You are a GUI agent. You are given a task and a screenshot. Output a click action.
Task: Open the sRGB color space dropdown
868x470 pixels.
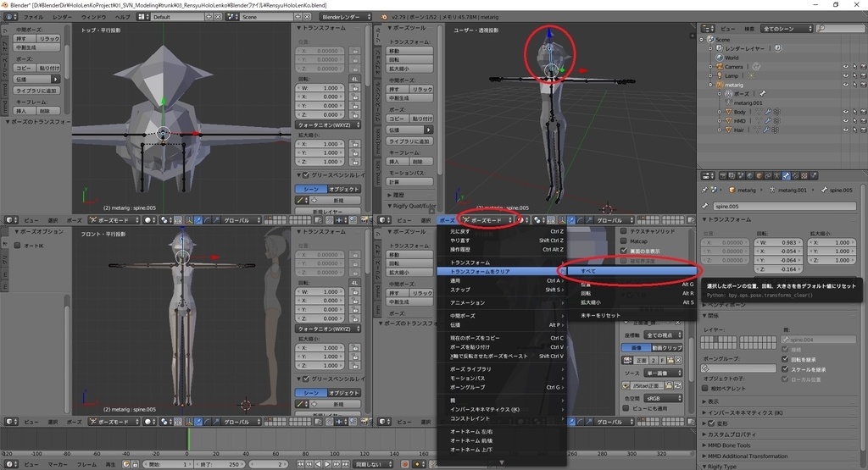click(x=663, y=398)
